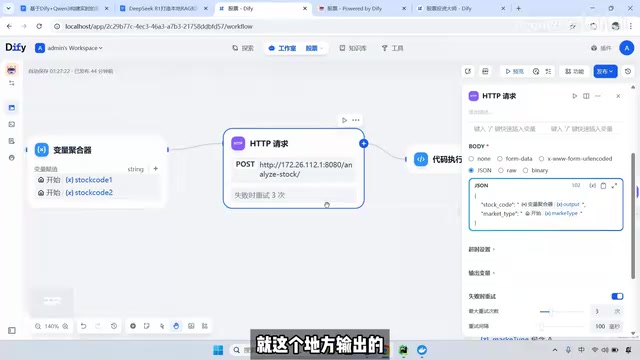Image resolution: width=640 pixels, height=360 pixels.
Task: Reload the browser page
Action: pyautogui.click(x=39, y=26)
